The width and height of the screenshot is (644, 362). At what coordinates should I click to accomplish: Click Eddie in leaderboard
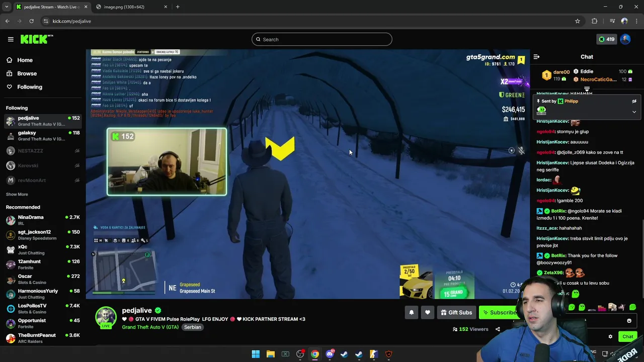pyautogui.click(x=587, y=71)
